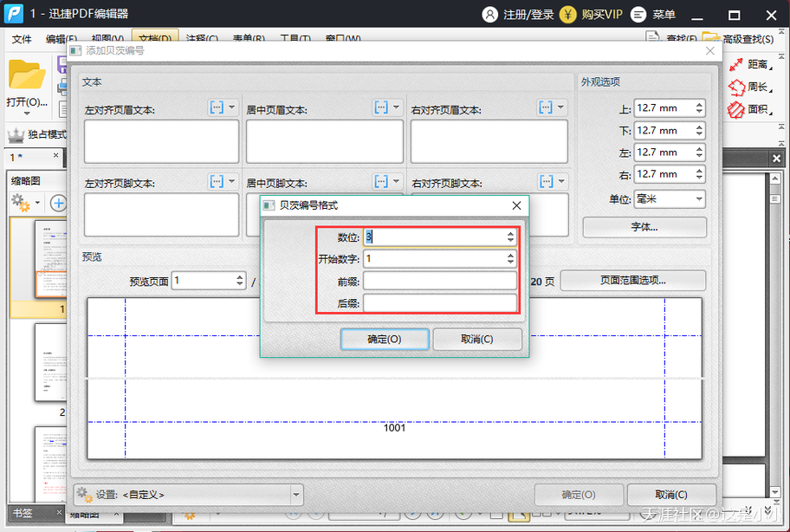
Task: Click the thumbnail panel gear options icon
Action: coord(21,203)
